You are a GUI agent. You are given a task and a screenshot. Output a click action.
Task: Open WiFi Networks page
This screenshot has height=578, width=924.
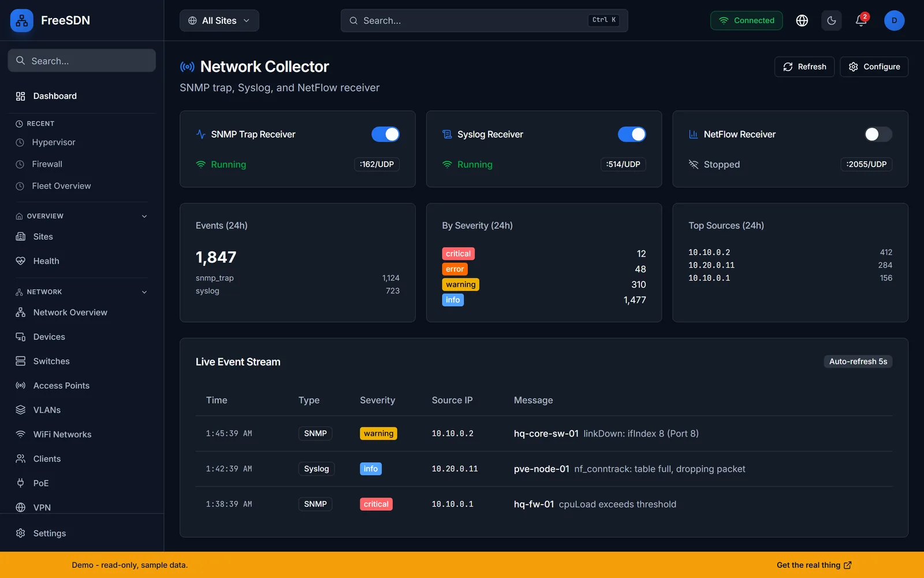(x=62, y=434)
